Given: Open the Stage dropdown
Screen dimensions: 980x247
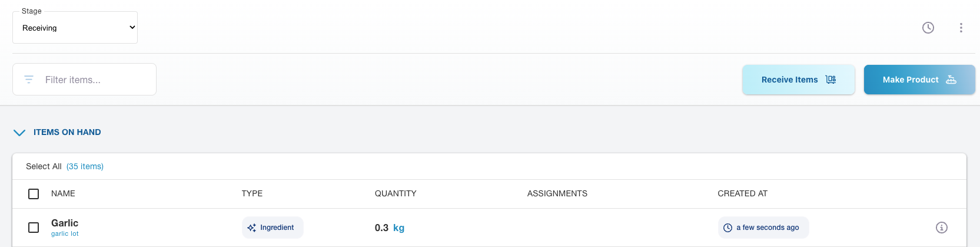Looking at the screenshot, I should 75,28.
